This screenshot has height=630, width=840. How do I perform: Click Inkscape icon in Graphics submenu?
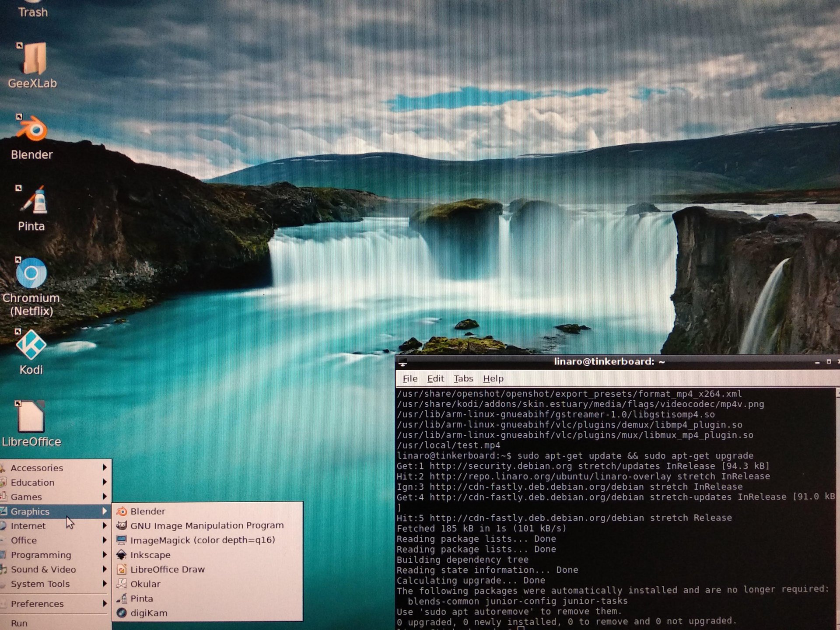click(122, 555)
